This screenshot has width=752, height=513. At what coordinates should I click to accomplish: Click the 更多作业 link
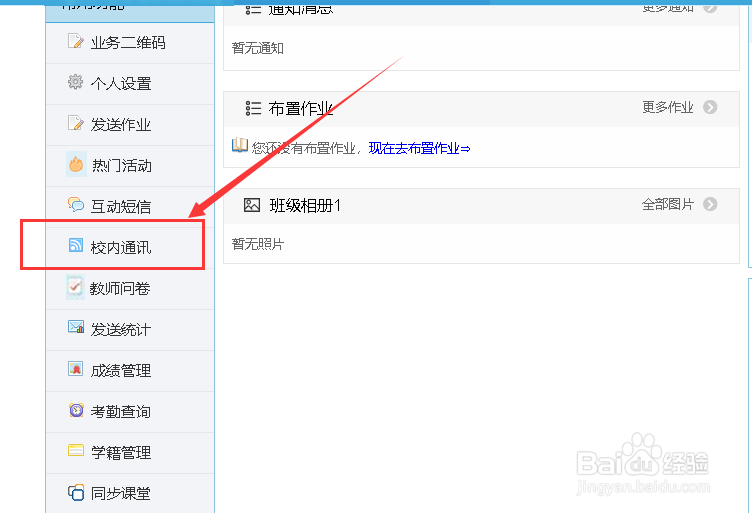pos(668,107)
